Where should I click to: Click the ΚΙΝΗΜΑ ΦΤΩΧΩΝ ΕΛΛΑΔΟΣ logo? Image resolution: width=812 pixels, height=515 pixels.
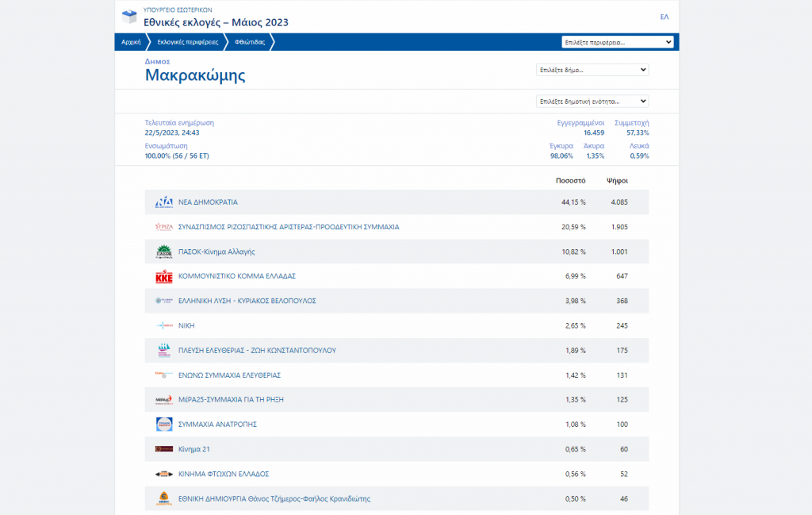164,474
